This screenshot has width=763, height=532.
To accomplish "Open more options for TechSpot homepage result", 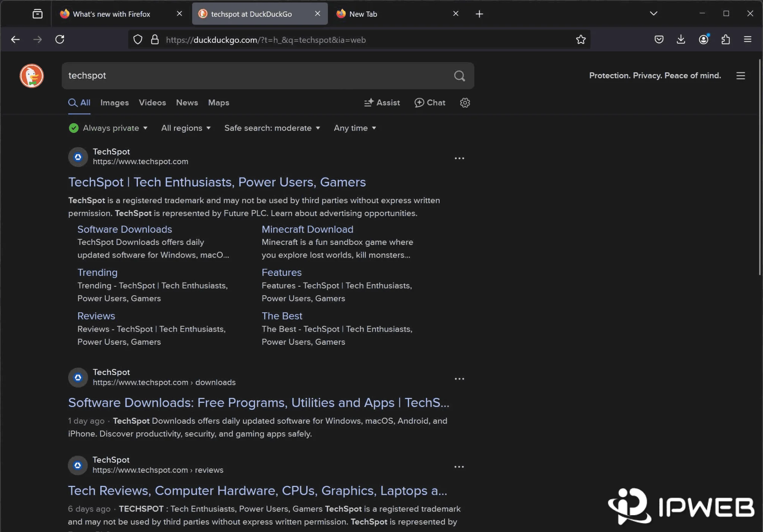I will click(x=459, y=158).
